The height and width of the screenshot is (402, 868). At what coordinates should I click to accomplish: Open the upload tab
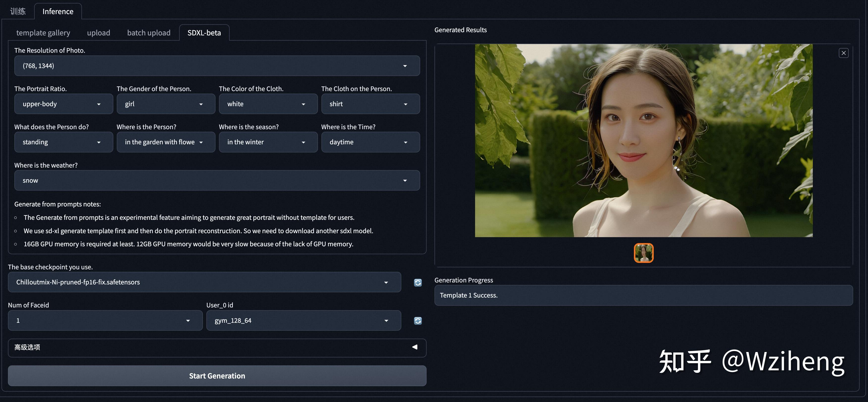98,33
